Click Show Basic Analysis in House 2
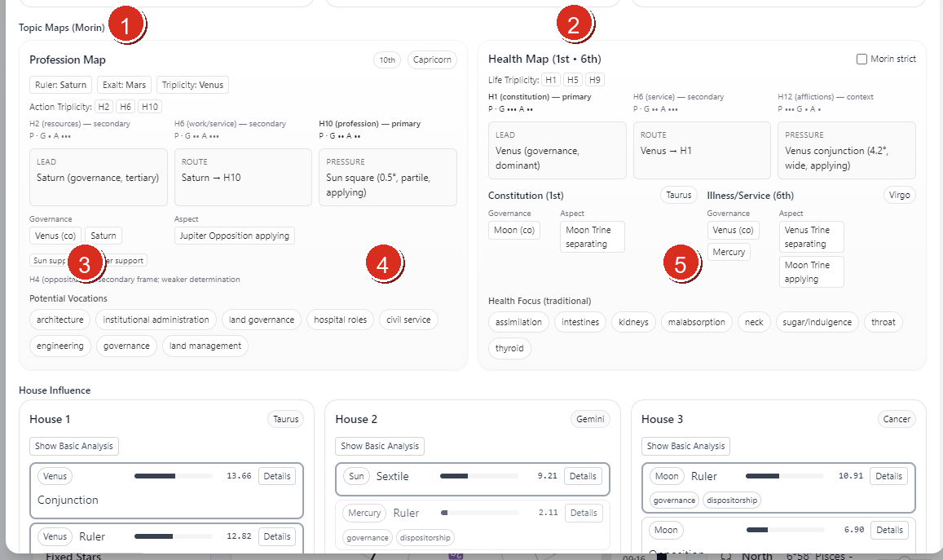Image resolution: width=943 pixels, height=560 pixels. pos(380,446)
